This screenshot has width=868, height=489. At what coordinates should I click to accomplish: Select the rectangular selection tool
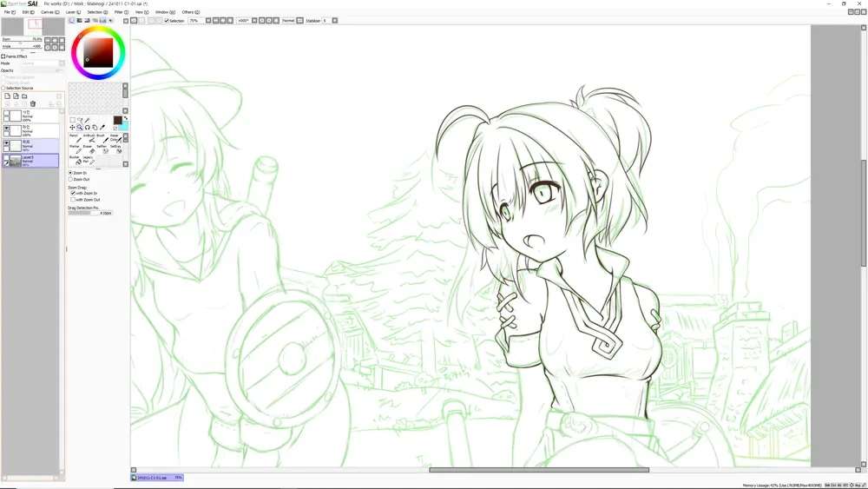[73, 120]
